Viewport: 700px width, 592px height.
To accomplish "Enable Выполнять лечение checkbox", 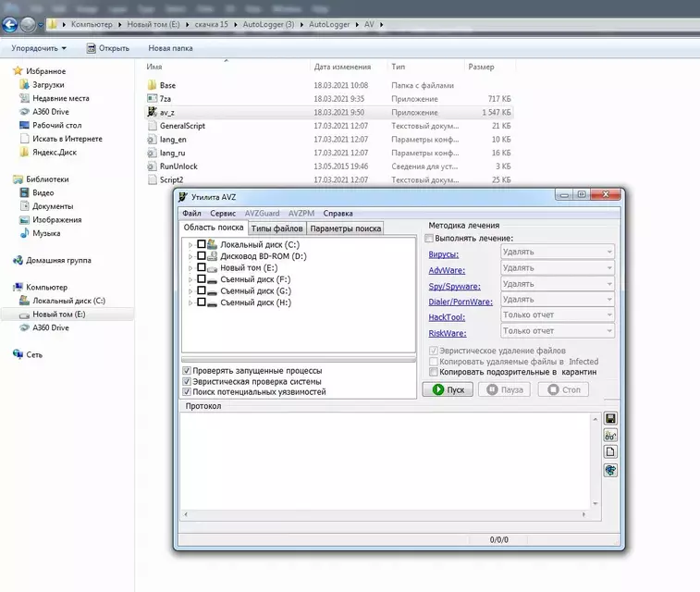I will click(429, 239).
